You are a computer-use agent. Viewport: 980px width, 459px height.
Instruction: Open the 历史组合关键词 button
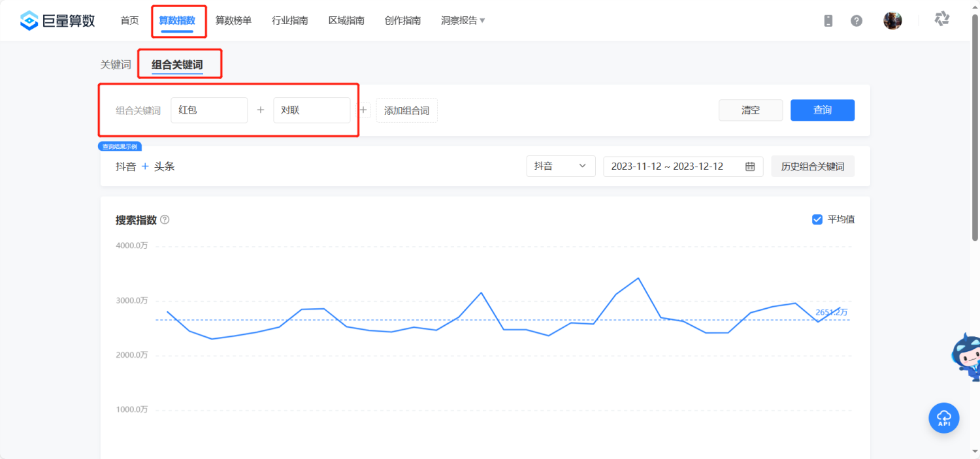point(813,166)
